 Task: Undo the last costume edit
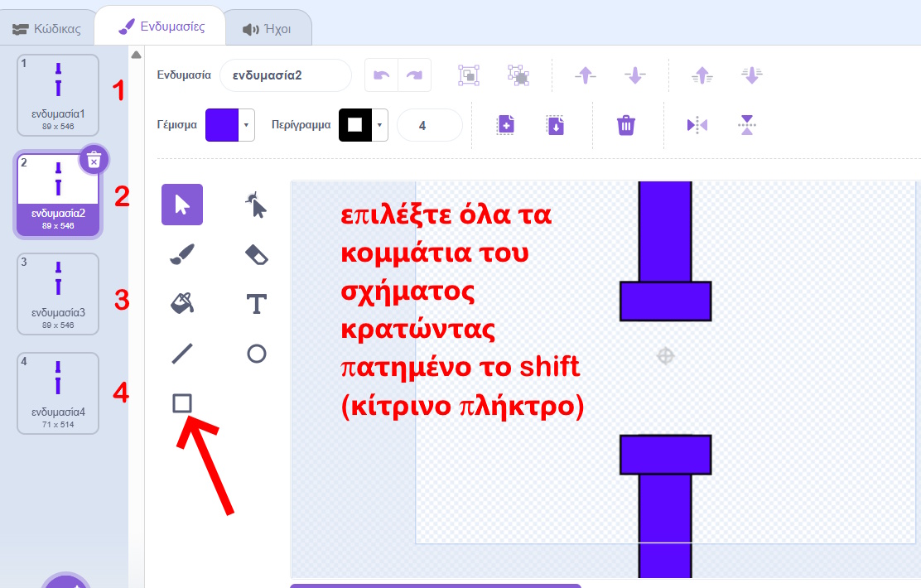coord(382,75)
